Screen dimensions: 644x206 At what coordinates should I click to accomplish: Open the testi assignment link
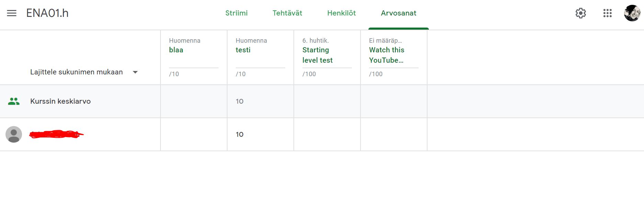pyautogui.click(x=243, y=50)
